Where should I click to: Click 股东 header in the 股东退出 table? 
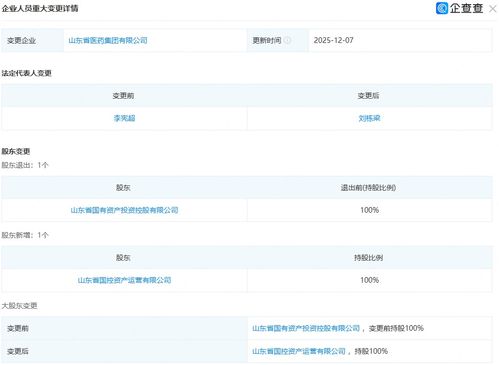tap(123, 188)
